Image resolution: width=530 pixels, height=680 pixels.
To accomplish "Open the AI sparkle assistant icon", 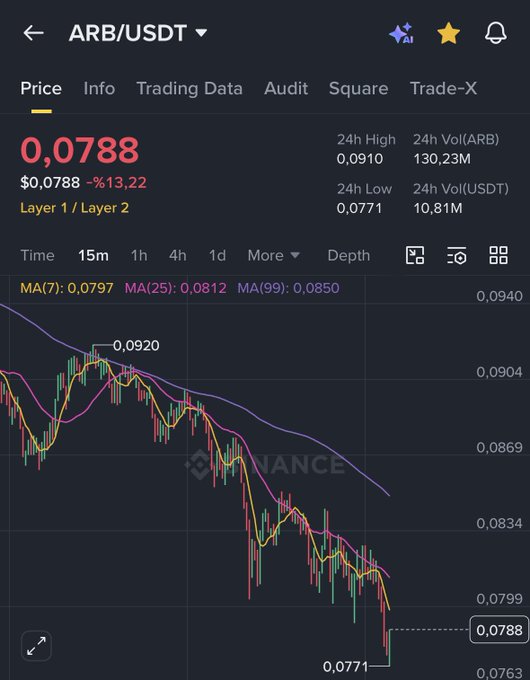I will [401, 33].
